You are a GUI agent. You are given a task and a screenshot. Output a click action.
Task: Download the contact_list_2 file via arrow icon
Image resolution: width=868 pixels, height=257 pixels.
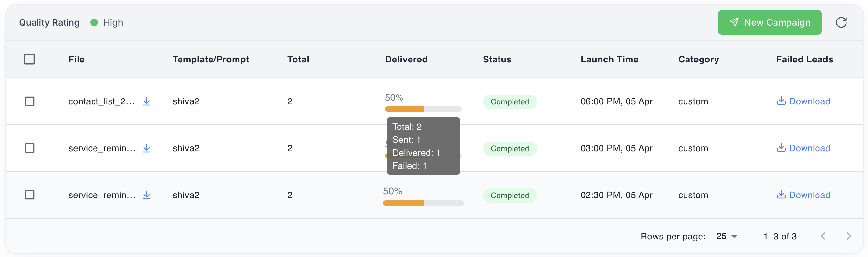[147, 101]
